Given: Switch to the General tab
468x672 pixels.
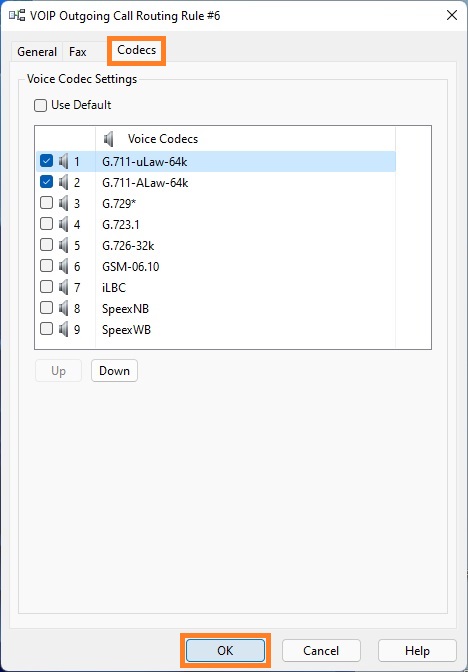Looking at the screenshot, I should click(x=37, y=52).
